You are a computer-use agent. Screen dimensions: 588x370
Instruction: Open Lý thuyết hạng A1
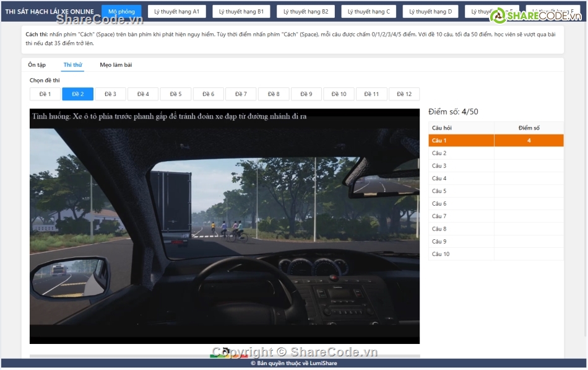176,12
